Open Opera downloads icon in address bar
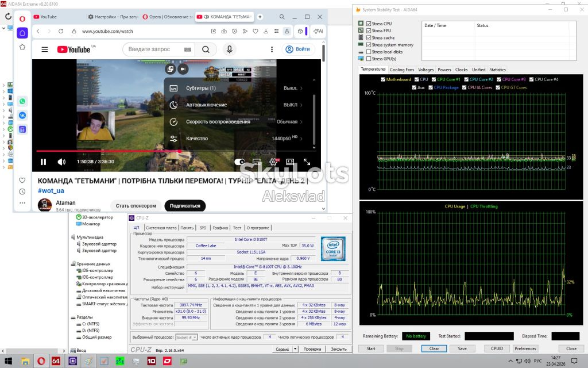The image size is (588, 368). pos(266,31)
